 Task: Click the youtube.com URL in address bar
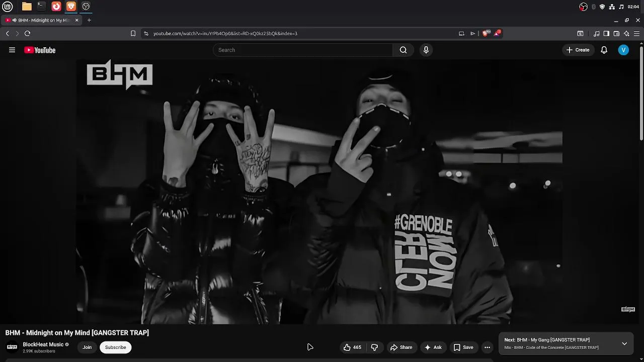[x=225, y=34]
